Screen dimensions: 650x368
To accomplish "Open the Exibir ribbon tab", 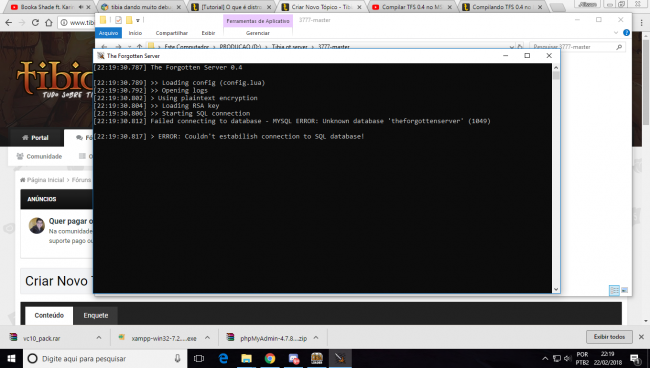I will [x=208, y=33].
